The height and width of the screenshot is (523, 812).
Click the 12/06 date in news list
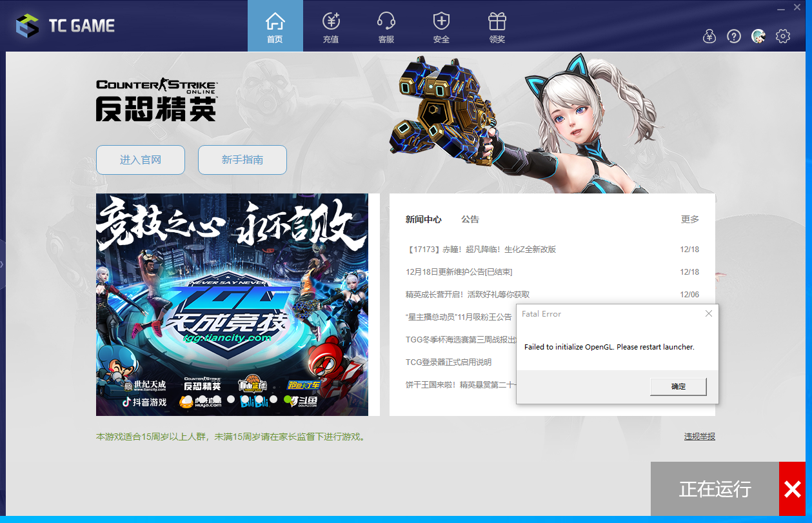coord(689,295)
